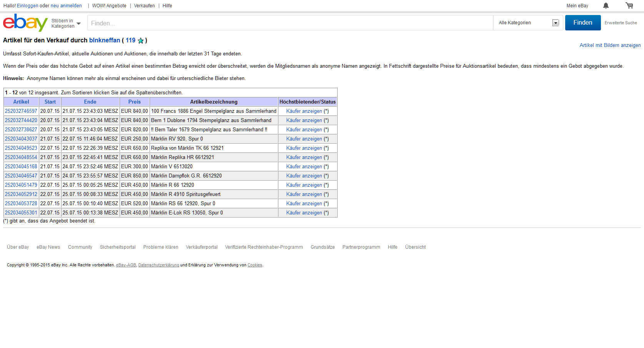Show buyer for Märklin Dampflok G.R.
Image resolution: width=644 pixels, height=348 pixels.
[x=304, y=176]
